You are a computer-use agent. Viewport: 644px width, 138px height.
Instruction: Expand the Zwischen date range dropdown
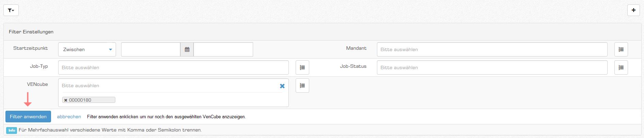87,49
